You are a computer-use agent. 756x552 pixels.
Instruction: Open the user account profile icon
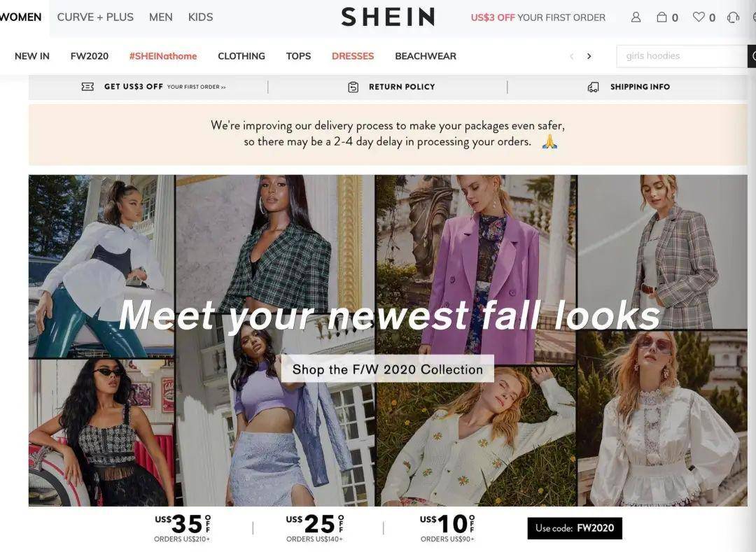tap(636, 17)
